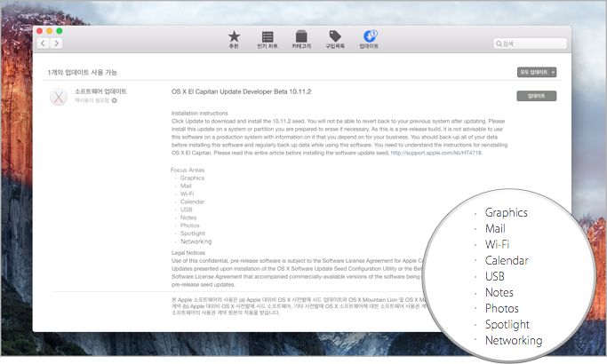Go back with the left arrow

coord(43,44)
